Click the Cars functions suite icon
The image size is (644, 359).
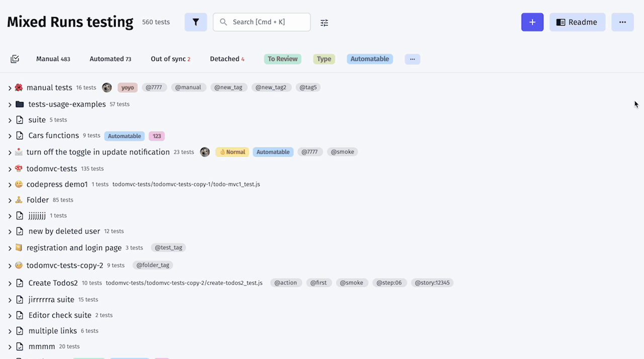(20, 135)
